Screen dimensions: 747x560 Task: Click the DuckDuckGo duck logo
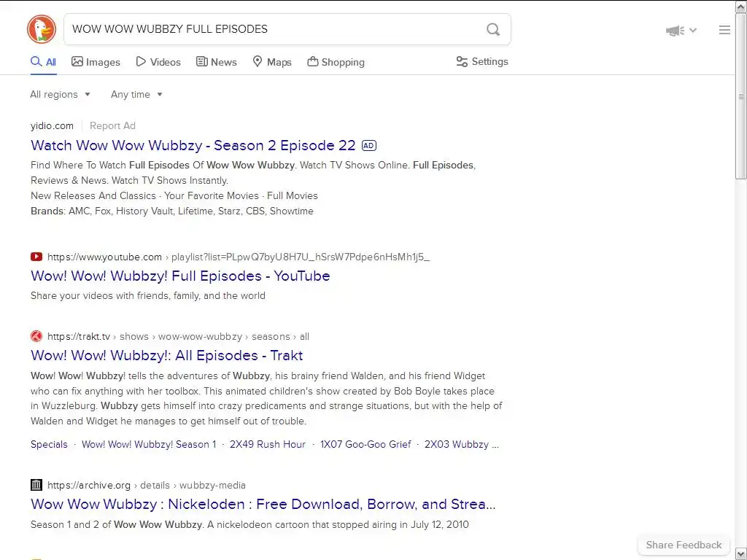[x=42, y=29]
